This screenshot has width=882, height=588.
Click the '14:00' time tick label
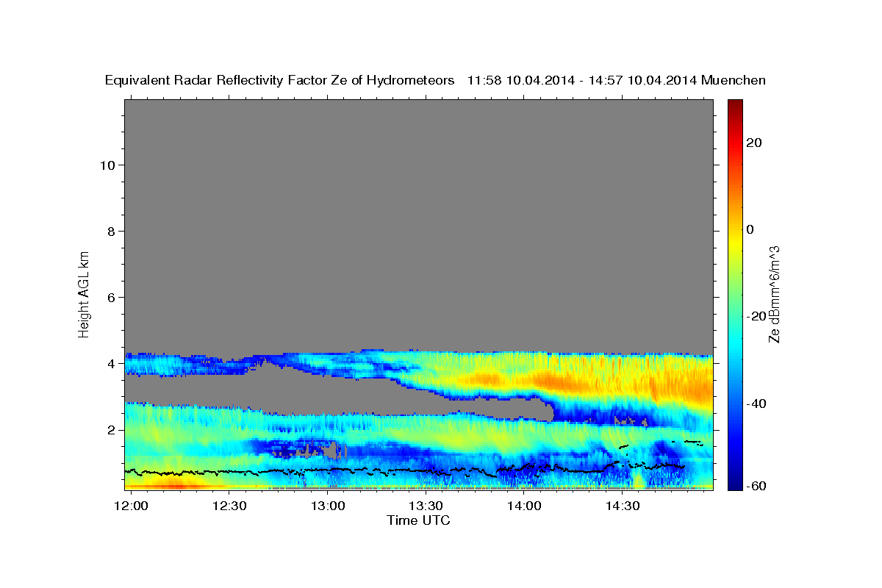coord(524,506)
